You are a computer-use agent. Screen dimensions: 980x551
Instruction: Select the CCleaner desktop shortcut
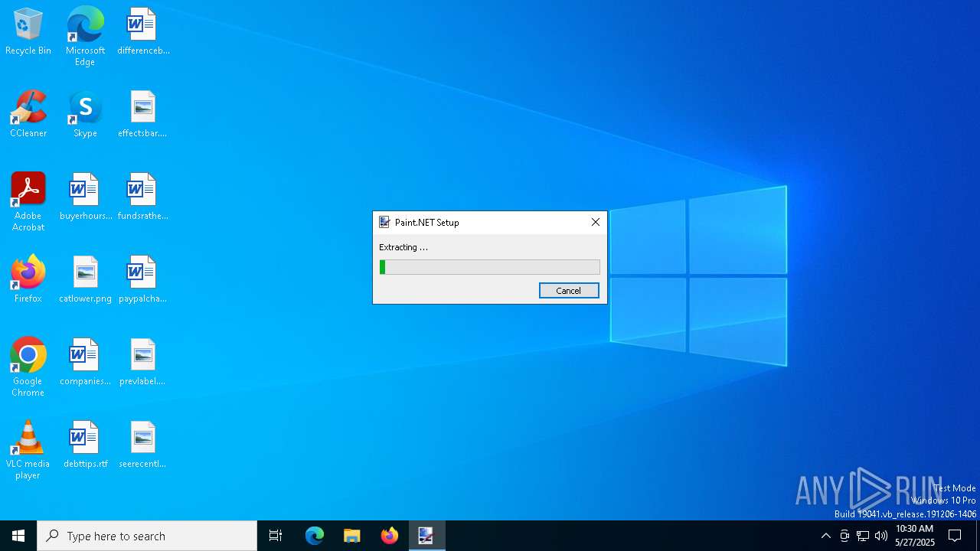pos(28,115)
